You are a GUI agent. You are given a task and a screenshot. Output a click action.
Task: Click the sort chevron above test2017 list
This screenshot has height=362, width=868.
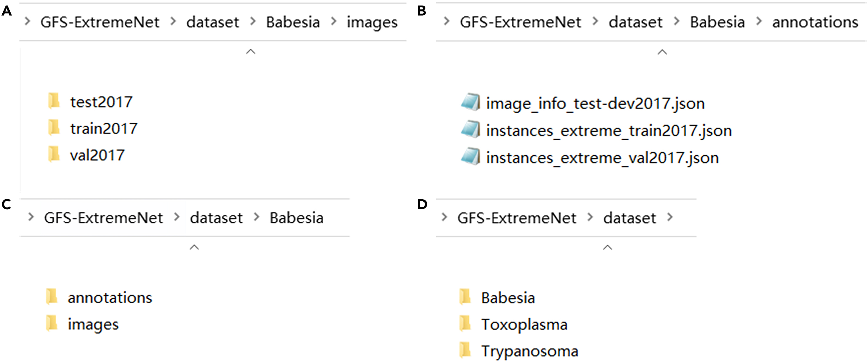(x=251, y=52)
